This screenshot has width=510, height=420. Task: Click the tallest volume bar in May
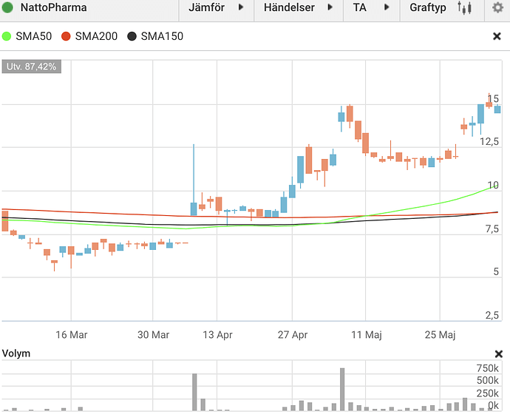342,390
